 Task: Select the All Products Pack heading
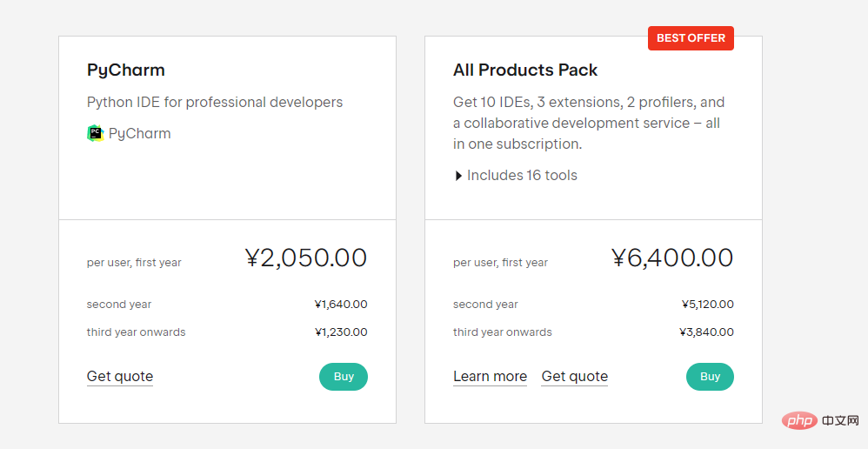pyautogui.click(x=525, y=70)
